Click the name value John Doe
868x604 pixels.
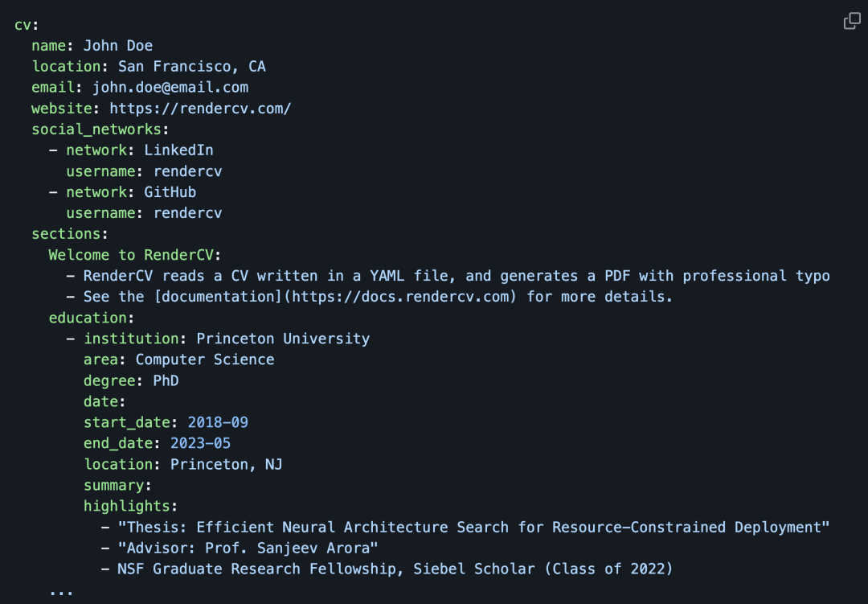[118, 46]
